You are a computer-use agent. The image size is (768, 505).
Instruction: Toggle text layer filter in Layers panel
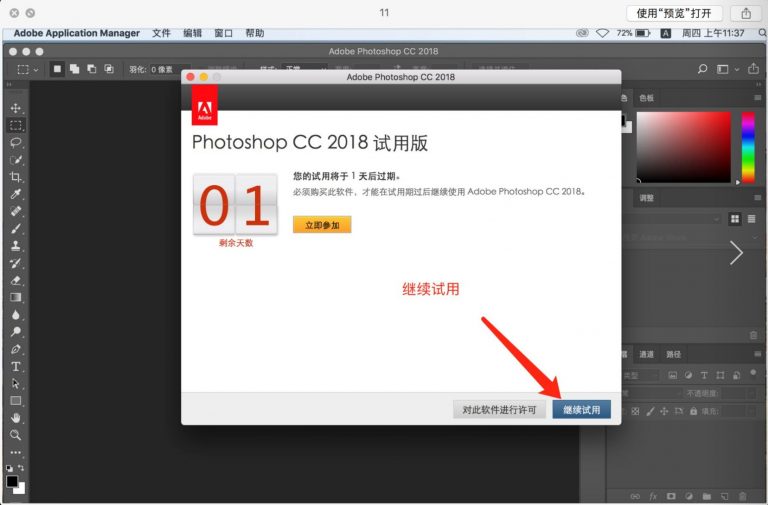click(704, 375)
